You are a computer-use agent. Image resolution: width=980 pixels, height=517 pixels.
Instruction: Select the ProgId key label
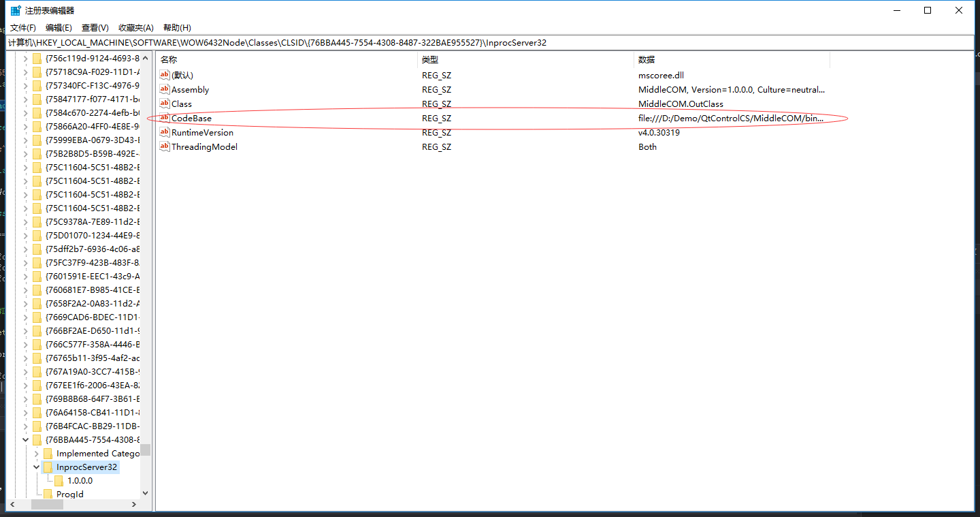(70, 494)
